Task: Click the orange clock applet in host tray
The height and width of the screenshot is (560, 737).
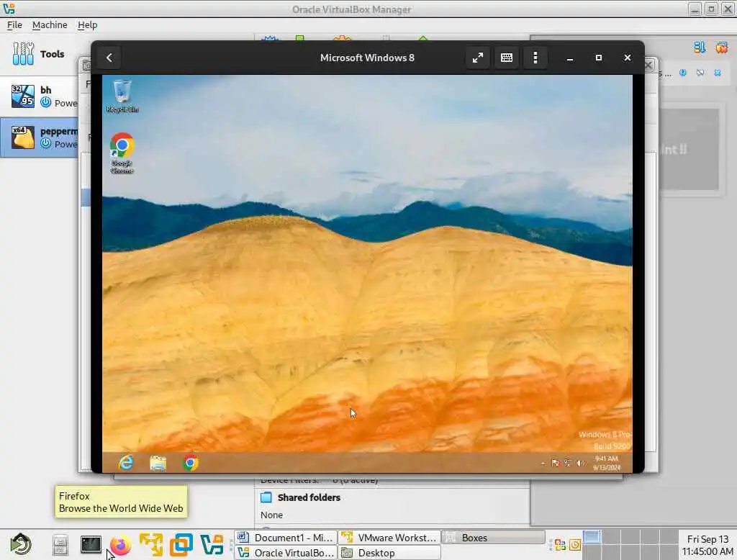Action: click(575, 545)
